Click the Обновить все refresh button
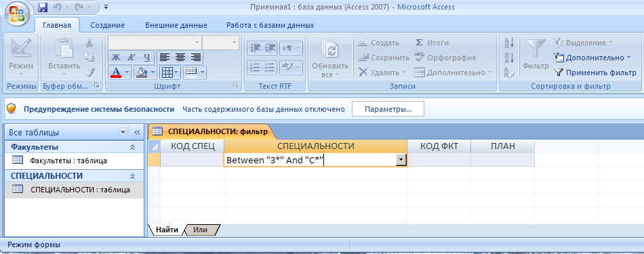Image resolution: width=644 pixels, height=254 pixels. (x=330, y=58)
